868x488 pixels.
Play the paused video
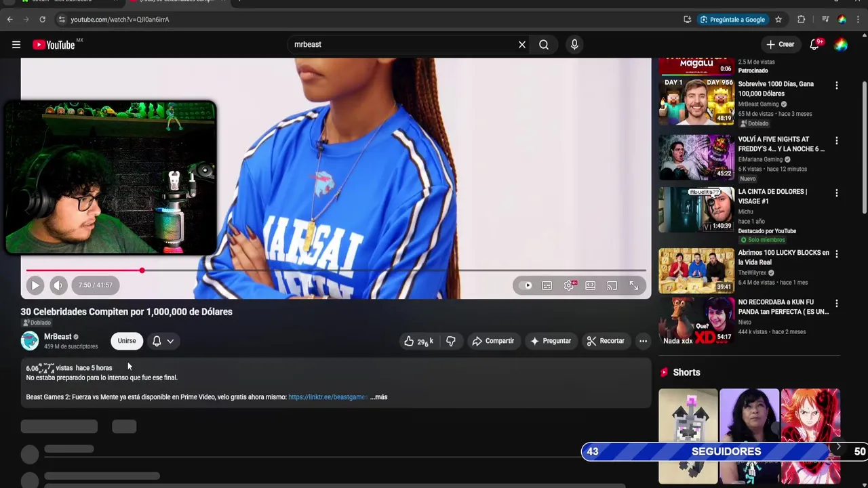(35, 285)
